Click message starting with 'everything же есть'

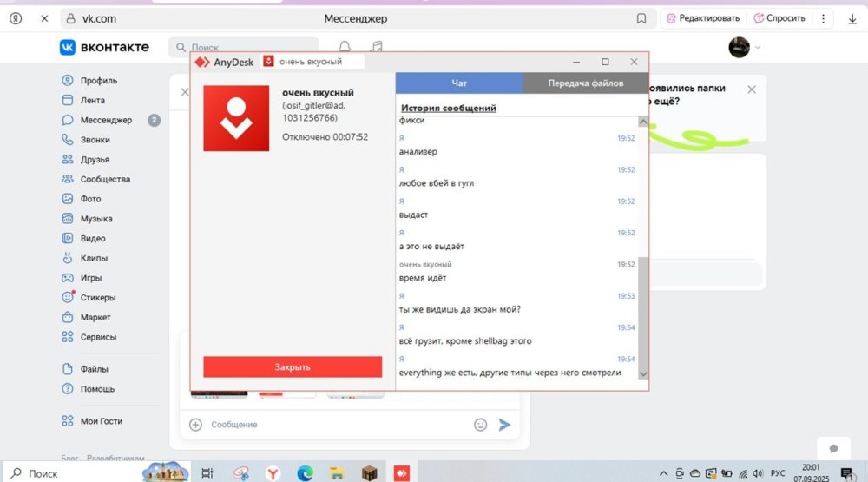510,373
